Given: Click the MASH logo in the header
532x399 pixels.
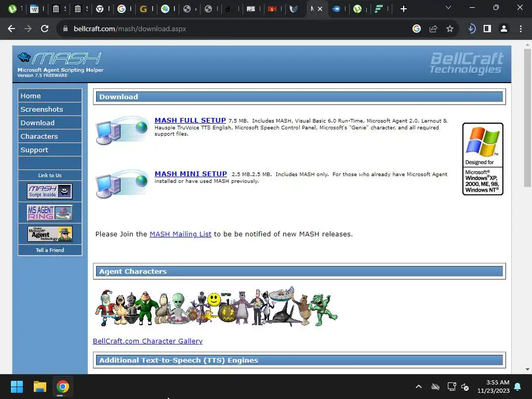Looking at the screenshot, I should (x=60, y=58).
